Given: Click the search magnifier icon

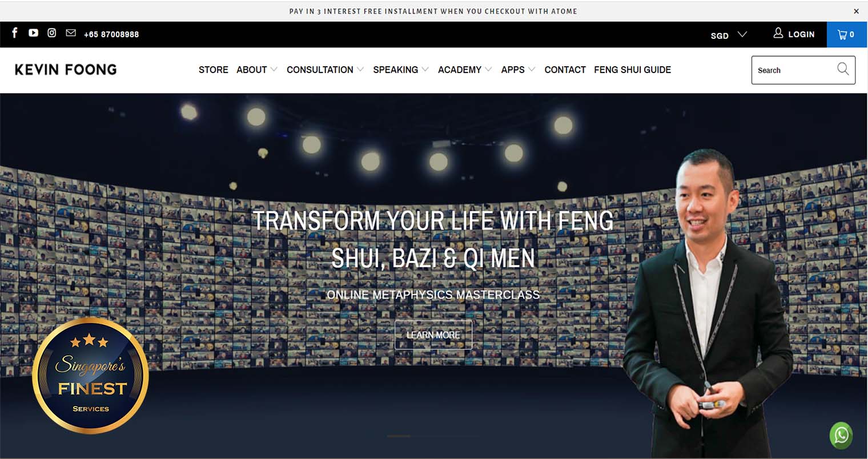Looking at the screenshot, I should [843, 69].
